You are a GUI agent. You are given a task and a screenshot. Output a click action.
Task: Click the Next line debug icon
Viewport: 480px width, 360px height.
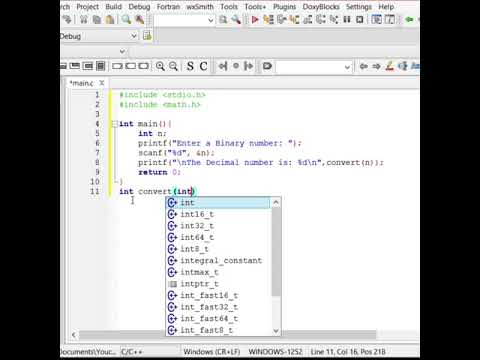(x=281, y=20)
